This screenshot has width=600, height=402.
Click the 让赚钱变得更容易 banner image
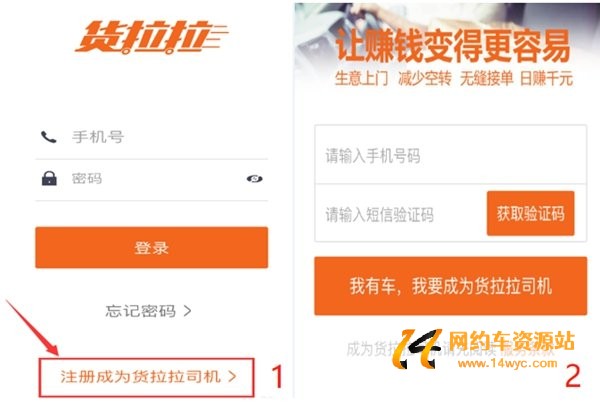[447, 48]
